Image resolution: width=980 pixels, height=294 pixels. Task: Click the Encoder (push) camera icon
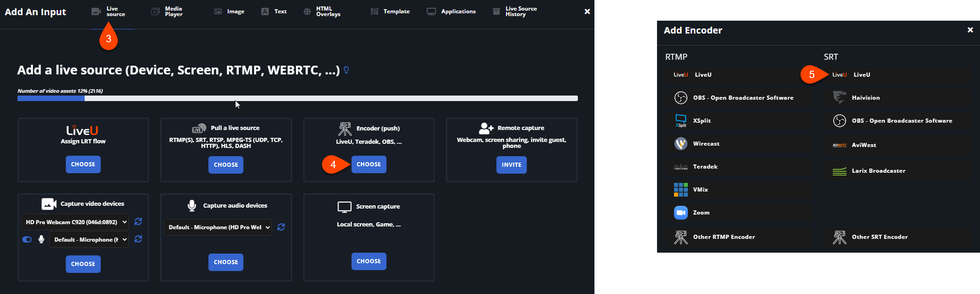pyautogui.click(x=345, y=129)
